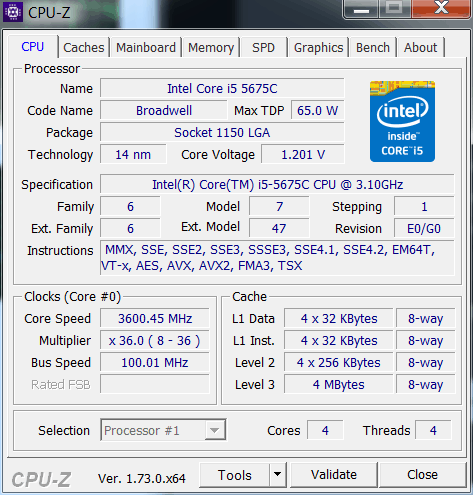Click the Validate button
Image resolution: width=473 pixels, height=495 pixels.
334,475
